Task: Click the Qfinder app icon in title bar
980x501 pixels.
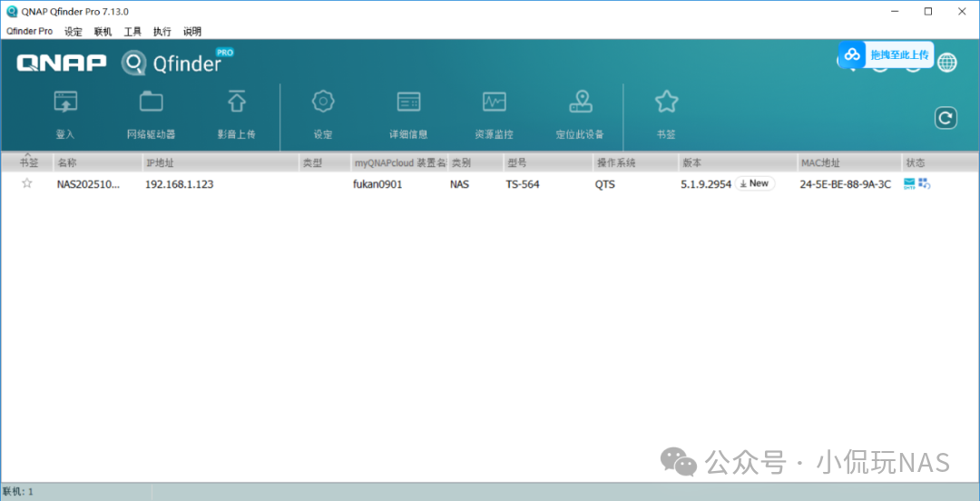Action: 11,11
